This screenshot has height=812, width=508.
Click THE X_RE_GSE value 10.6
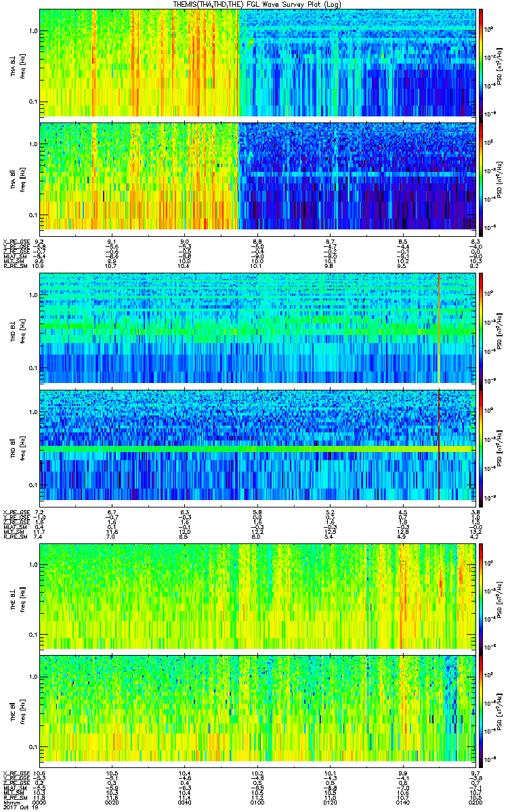(x=39, y=773)
